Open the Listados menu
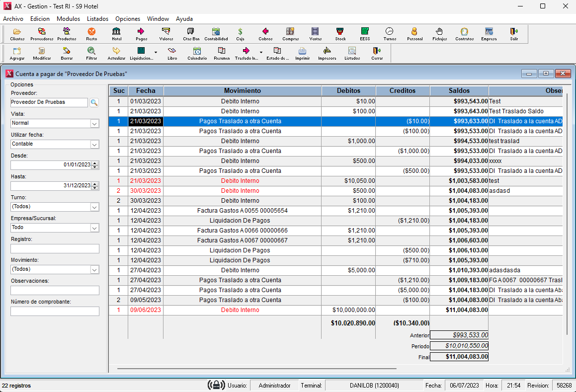The image size is (576, 392). (x=97, y=19)
